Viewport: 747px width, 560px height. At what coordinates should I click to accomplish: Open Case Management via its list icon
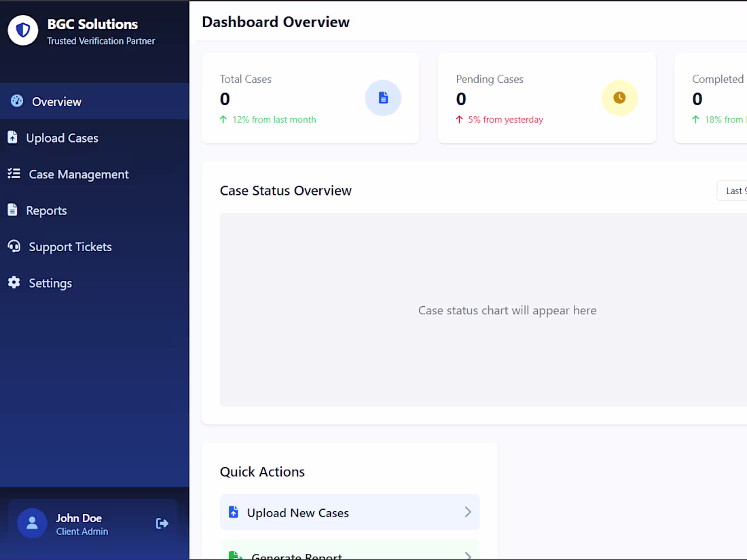[x=14, y=174]
